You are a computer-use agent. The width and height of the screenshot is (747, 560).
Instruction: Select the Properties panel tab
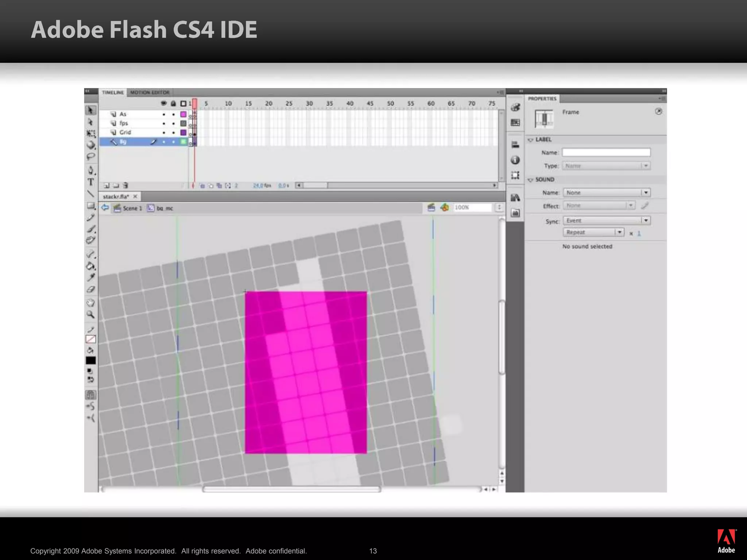tap(542, 98)
